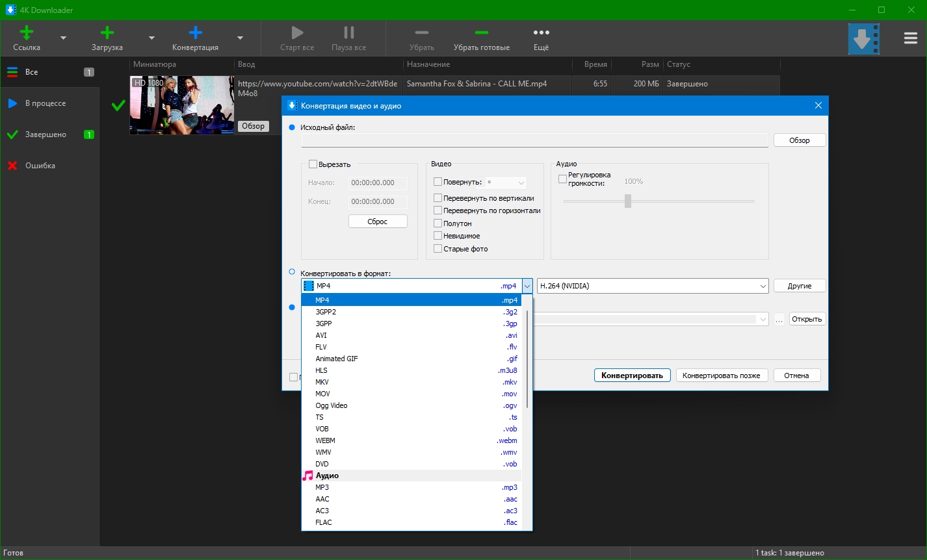Click the Убрать готовые minus icon

[x=481, y=32]
